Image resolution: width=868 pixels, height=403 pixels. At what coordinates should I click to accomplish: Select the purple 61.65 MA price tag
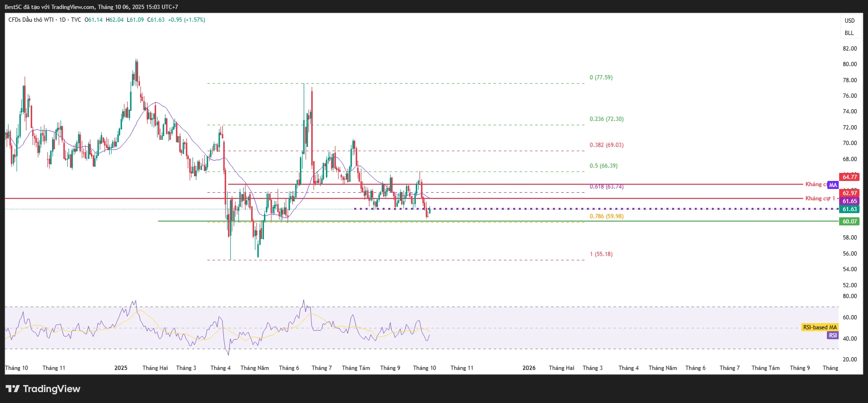[850, 201]
